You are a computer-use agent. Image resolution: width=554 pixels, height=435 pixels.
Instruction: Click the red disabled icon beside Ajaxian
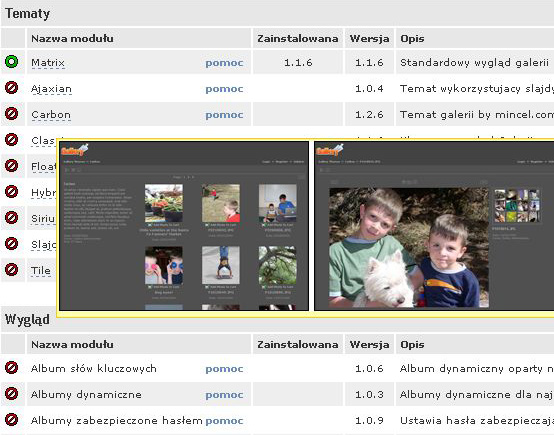pyautogui.click(x=11, y=88)
